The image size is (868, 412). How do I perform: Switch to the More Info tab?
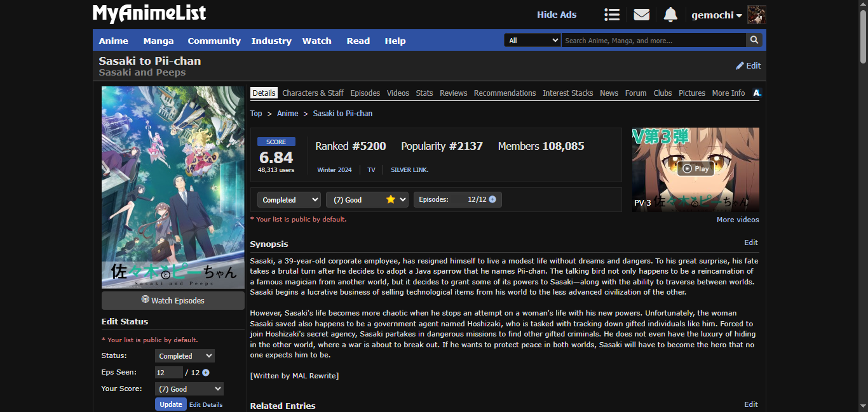tap(729, 93)
